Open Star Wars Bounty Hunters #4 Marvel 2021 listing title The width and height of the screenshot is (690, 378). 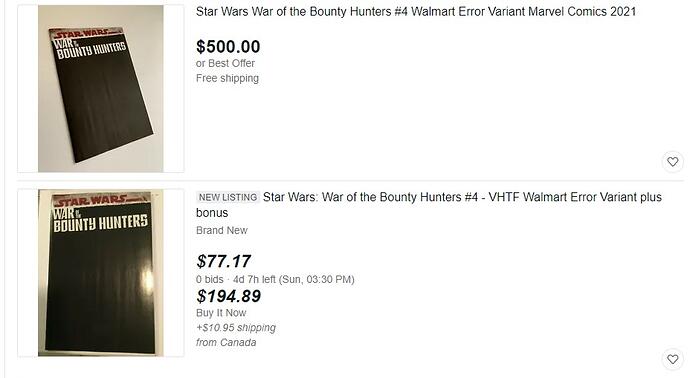[x=416, y=11]
